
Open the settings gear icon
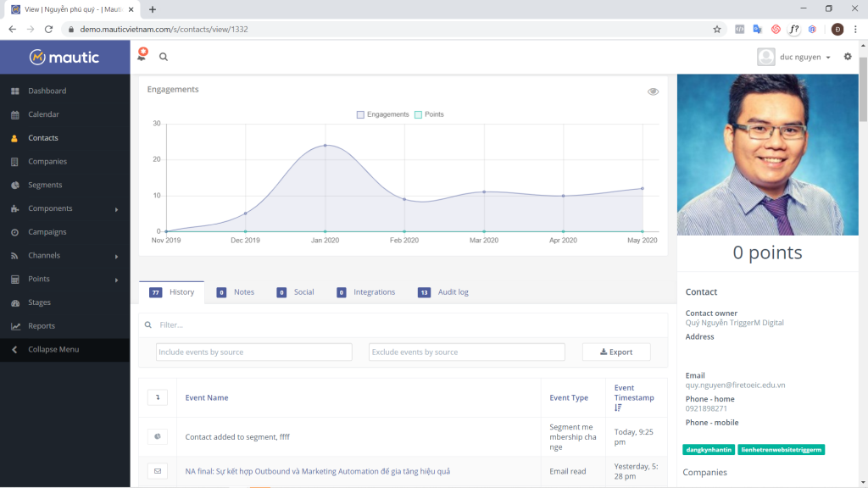pos(848,57)
